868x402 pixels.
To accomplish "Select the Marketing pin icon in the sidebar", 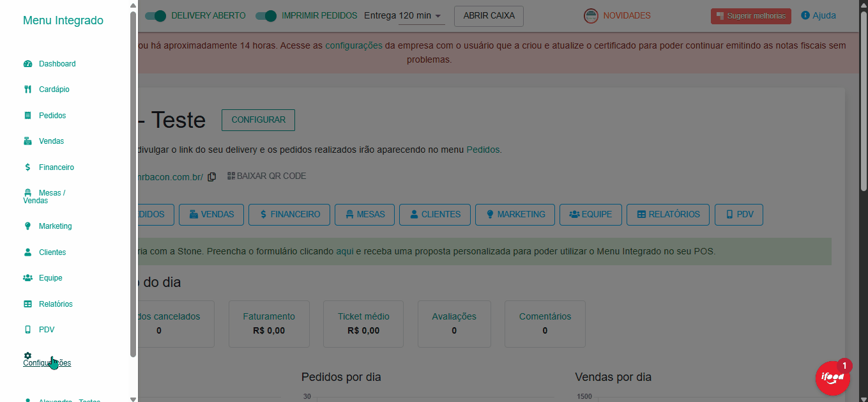I will tap(27, 226).
